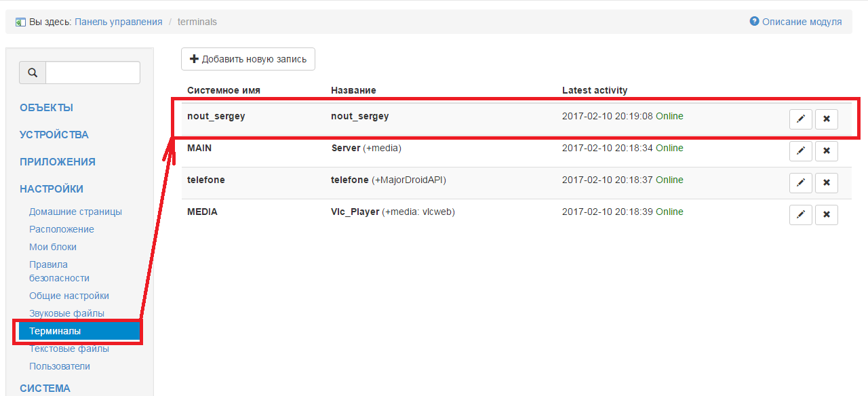This screenshot has width=868, height=396.
Task: Delete the MEDIA terminal with X icon
Action: click(x=827, y=215)
